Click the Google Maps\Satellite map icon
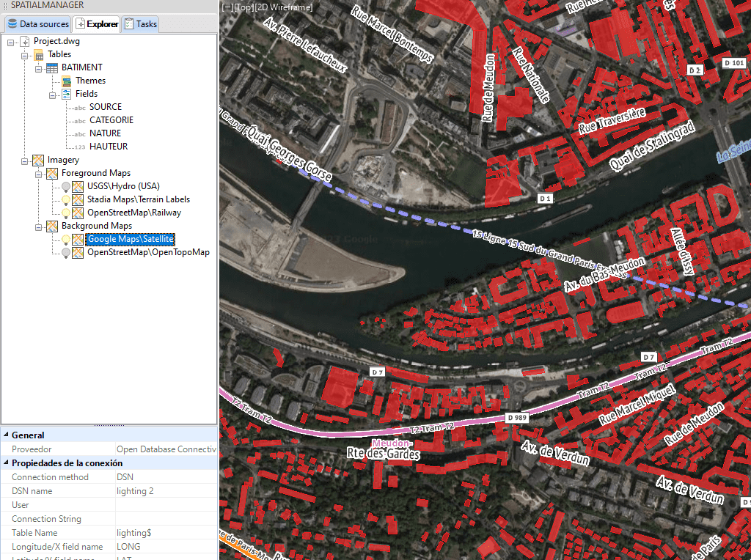 tap(78, 239)
